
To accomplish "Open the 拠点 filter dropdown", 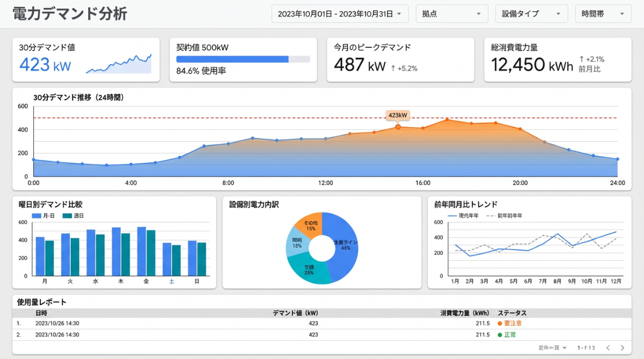I will 452,13.
